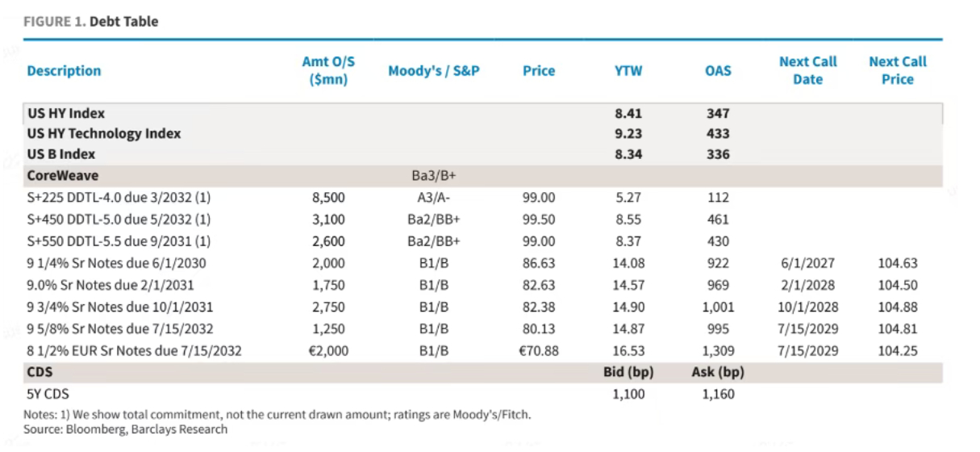Image resolution: width=980 pixels, height=452 pixels.
Task: Click the €70.88 price cell
Action: click(x=539, y=351)
